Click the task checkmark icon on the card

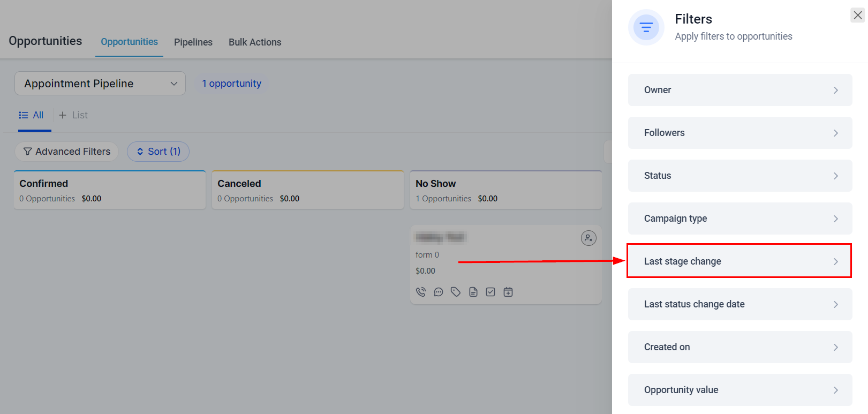click(x=490, y=292)
